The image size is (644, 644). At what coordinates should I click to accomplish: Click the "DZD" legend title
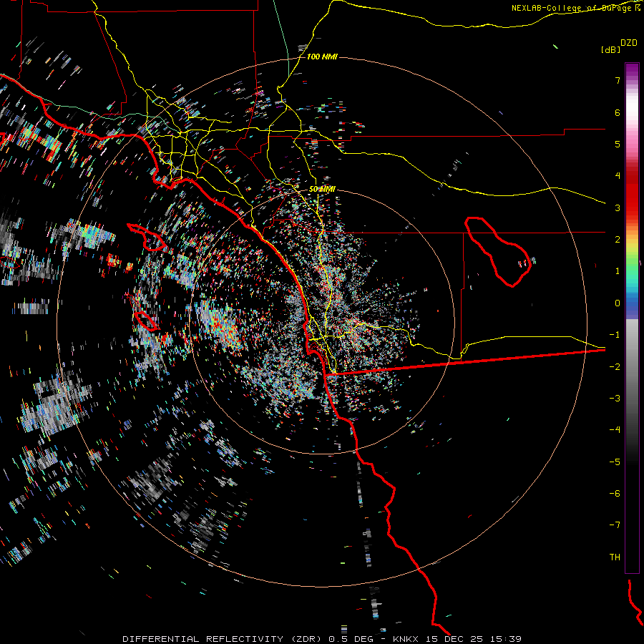click(629, 43)
